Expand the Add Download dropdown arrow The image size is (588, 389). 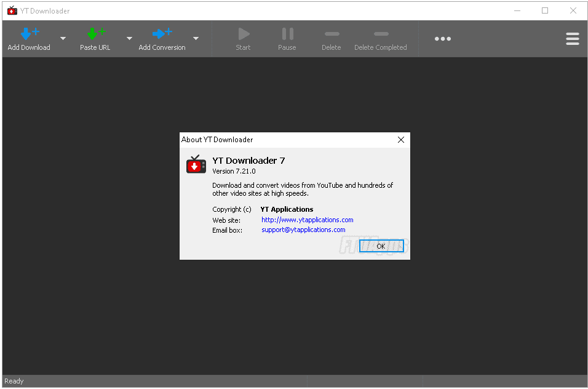[x=63, y=38]
